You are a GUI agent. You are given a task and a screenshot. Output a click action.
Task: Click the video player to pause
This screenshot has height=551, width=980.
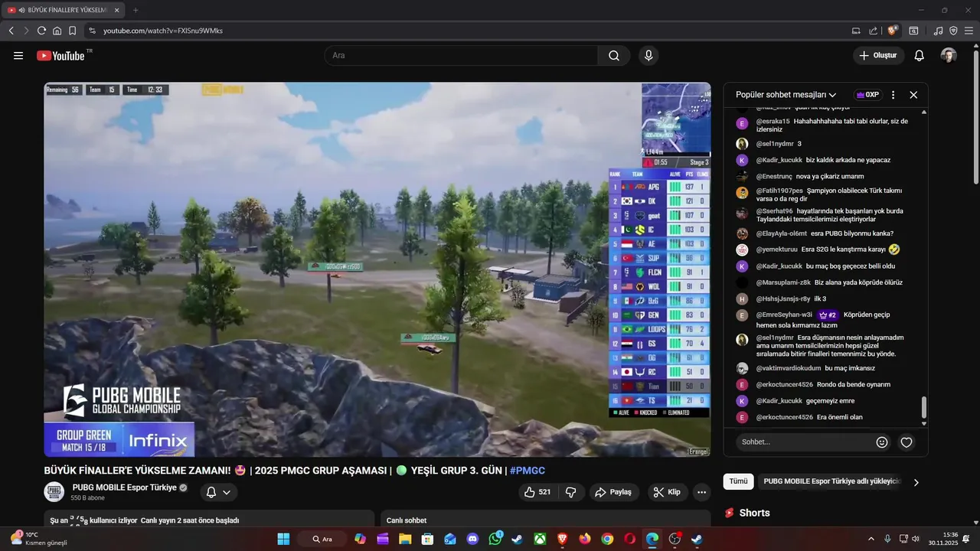click(377, 269)
